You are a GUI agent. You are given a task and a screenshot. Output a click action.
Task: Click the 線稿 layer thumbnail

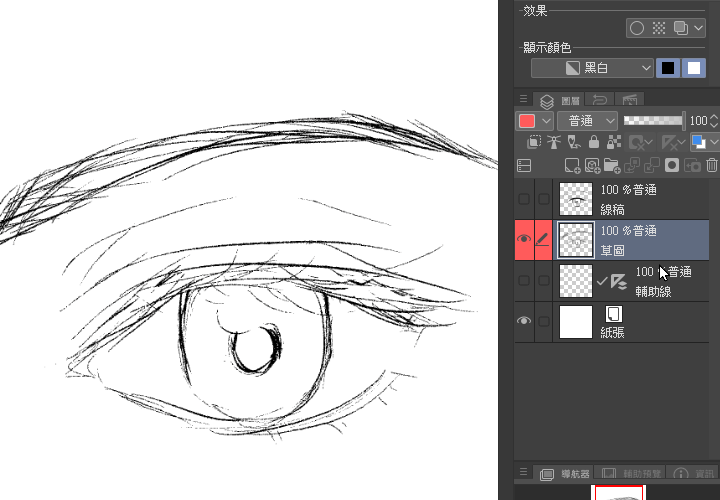coord(576,199)
